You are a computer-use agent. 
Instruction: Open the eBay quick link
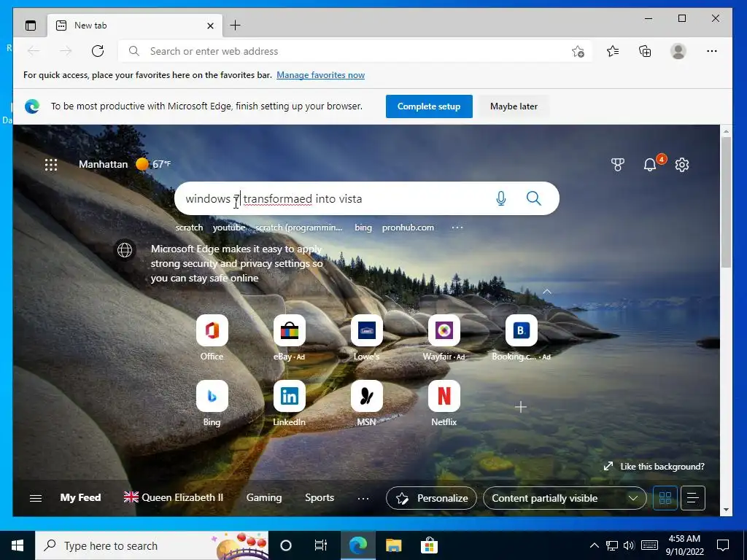tap(289, 337)
